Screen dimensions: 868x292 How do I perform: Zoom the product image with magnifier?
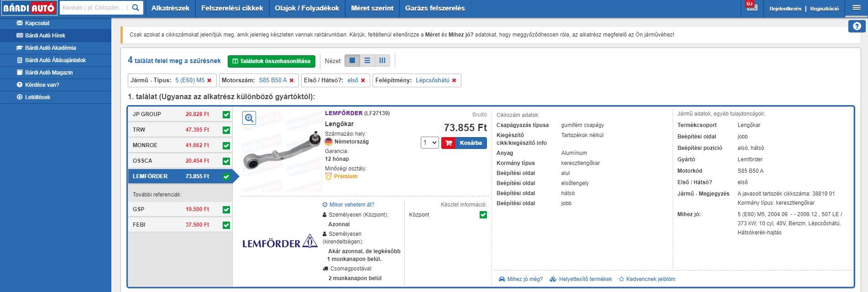[249, 118]
